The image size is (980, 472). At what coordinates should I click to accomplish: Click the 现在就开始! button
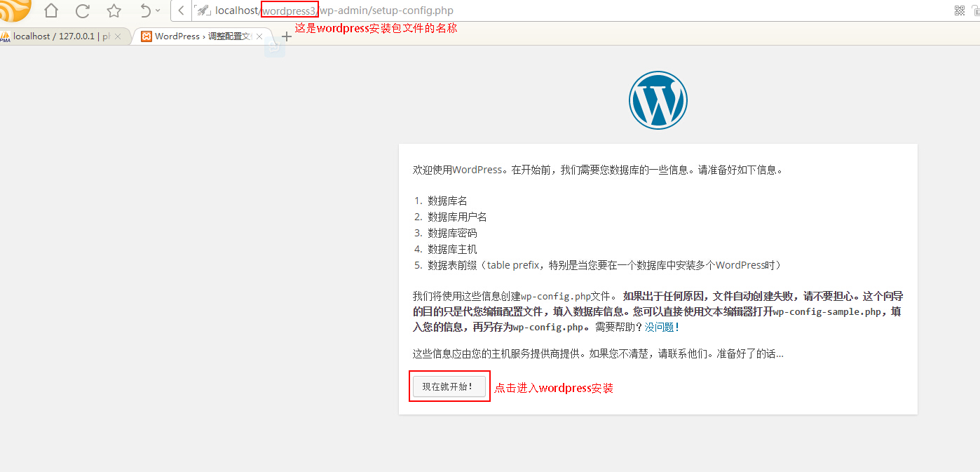pos(449,386)
